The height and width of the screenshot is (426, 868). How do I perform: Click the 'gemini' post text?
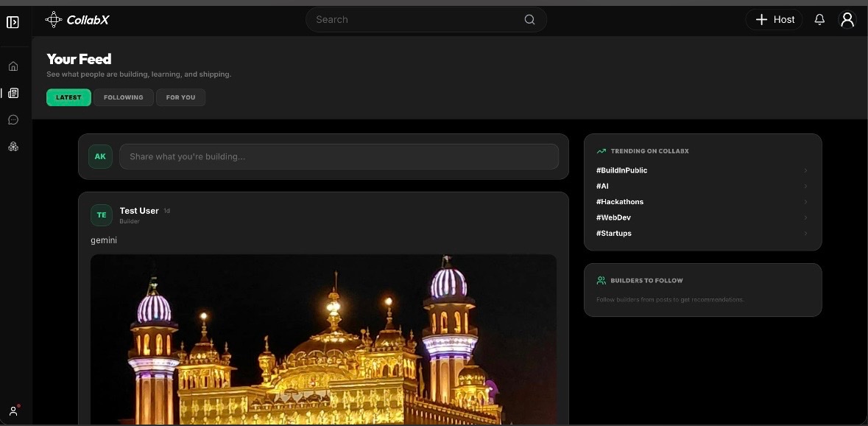[x=104, y=240]
